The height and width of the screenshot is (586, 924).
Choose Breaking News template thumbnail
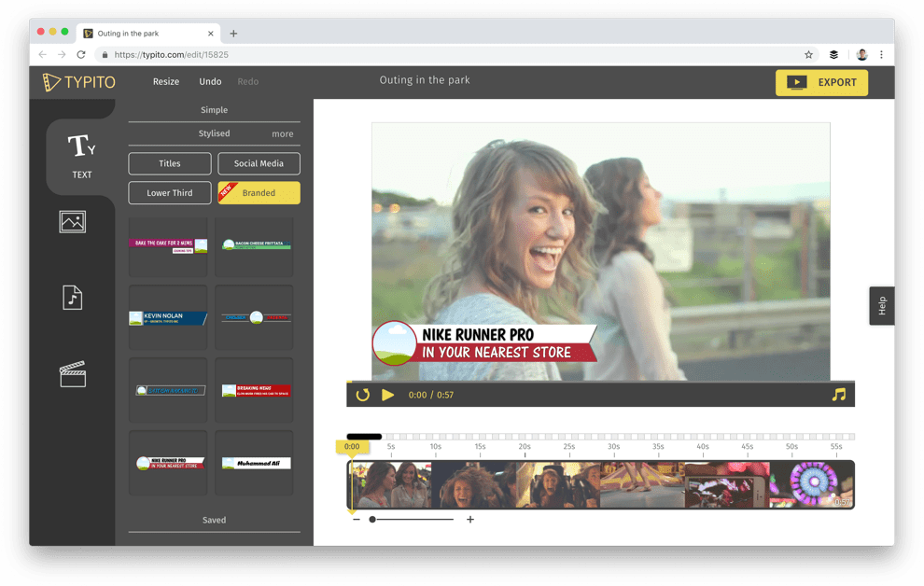(254, 390)
